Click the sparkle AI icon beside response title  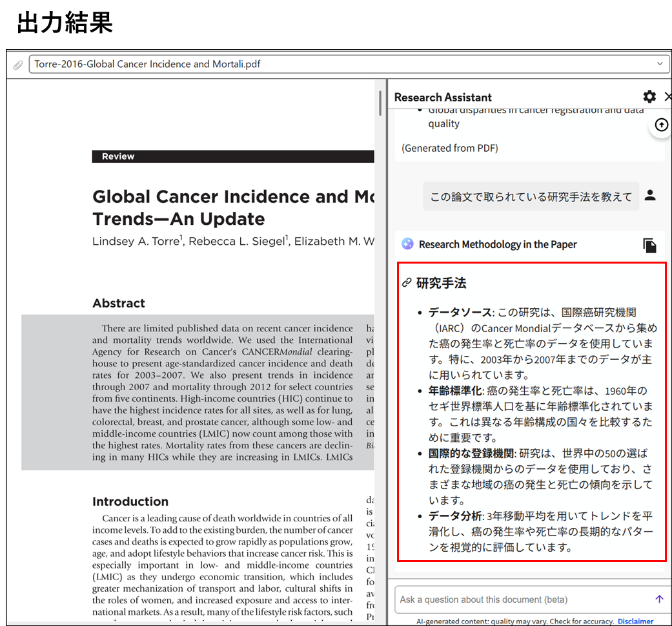(x=407, y=244)
